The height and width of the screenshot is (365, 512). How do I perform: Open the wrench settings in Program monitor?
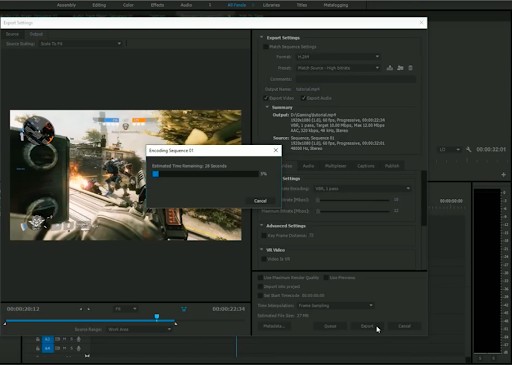(468, 149)
